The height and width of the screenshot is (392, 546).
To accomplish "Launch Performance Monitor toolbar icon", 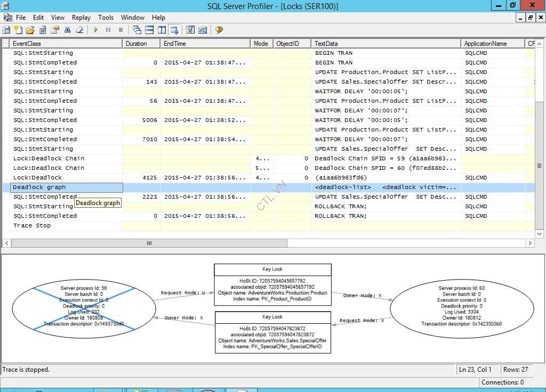I will point(203,30).
